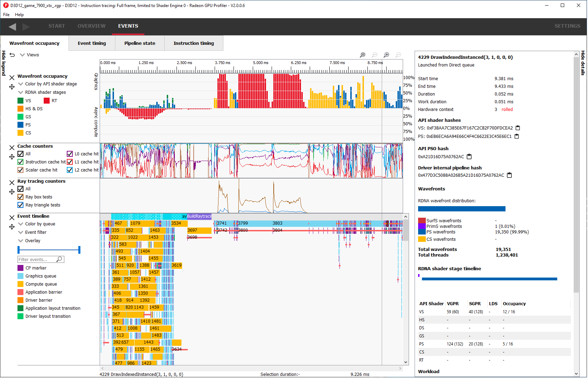Click the back navigation arrow
Viewport: 588px width, 378px height.
(13, 27)
